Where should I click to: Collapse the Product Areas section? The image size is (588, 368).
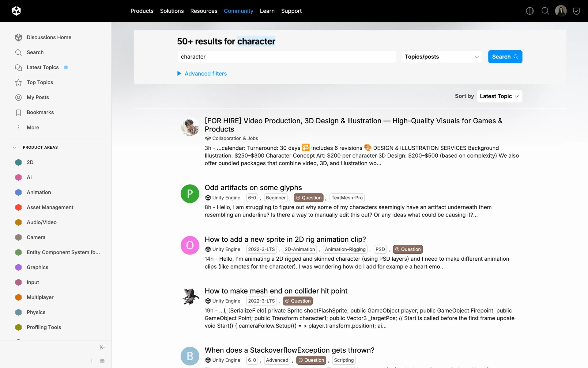pyautogui.click(x=14, y=148)
